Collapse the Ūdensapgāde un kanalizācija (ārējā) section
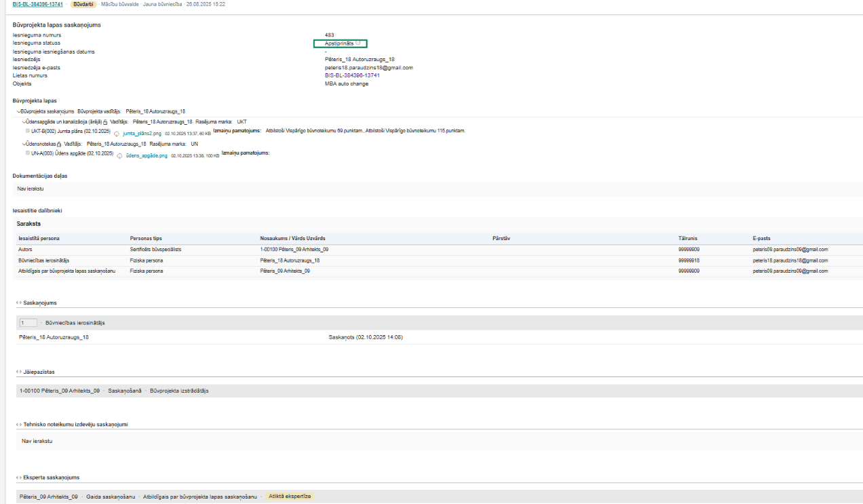 24,122
